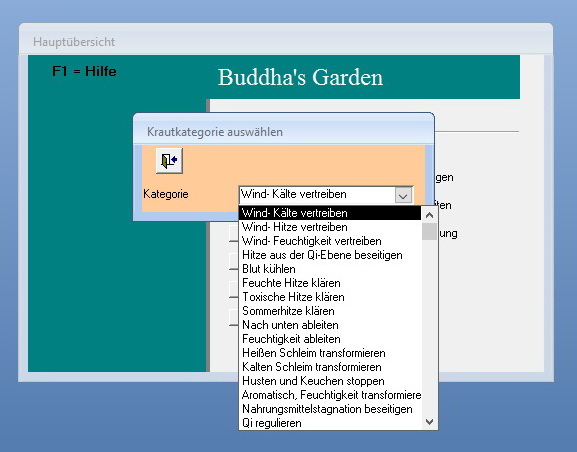Click the list scrollbar up arrow
Viewport: 577px width, 452px height.
[x=429, y=215]
